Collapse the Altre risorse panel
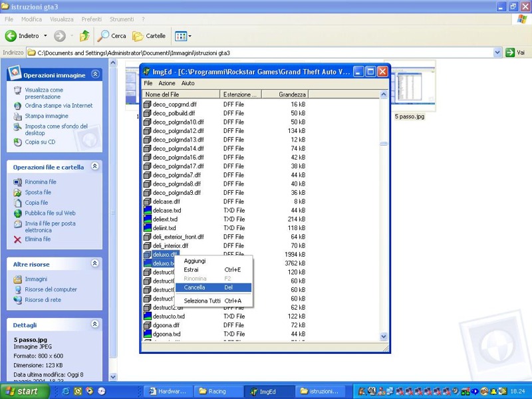Screen dimensions: 532x399 pyautogui.click(x=95, y=264)
